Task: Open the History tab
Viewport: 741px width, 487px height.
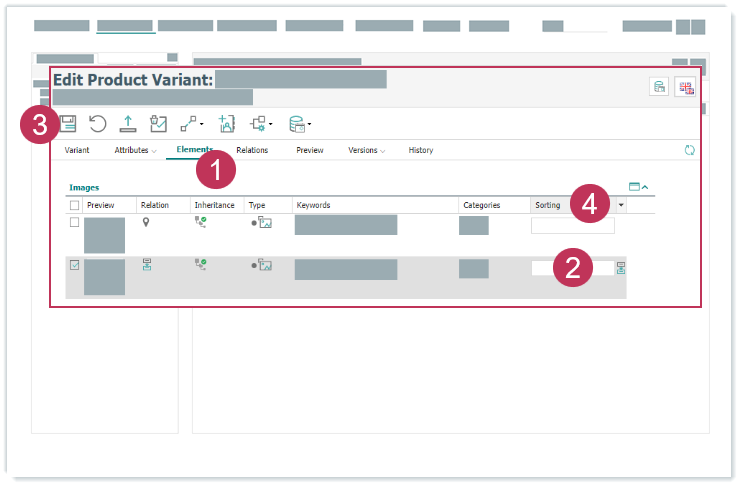Action: point(421,150)
